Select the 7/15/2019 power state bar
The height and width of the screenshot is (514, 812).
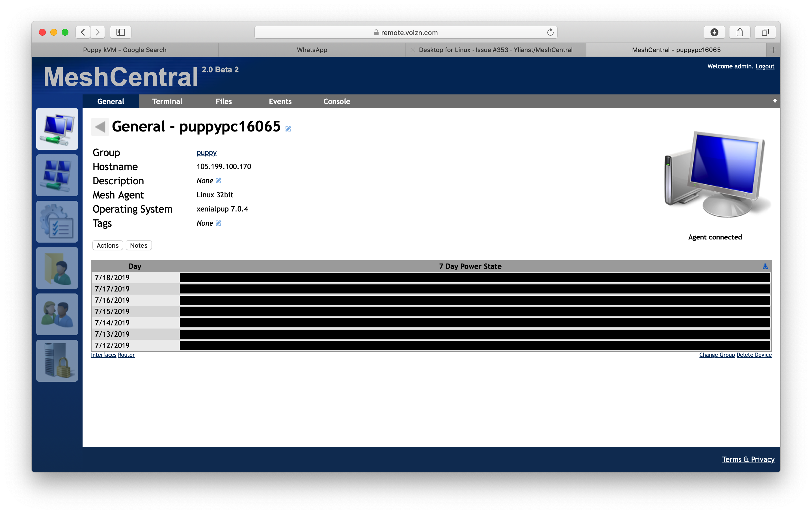[472, 311]
